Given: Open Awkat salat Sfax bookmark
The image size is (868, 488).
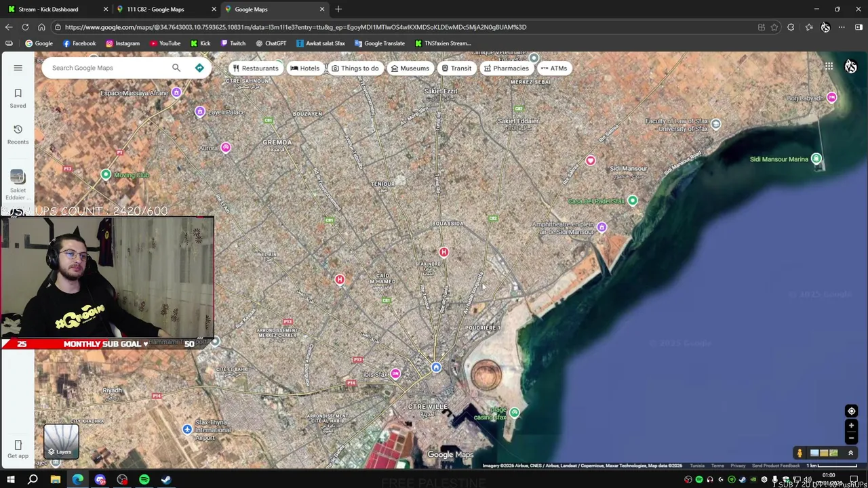Looking at the screenshot, I should tap(320, 43).
